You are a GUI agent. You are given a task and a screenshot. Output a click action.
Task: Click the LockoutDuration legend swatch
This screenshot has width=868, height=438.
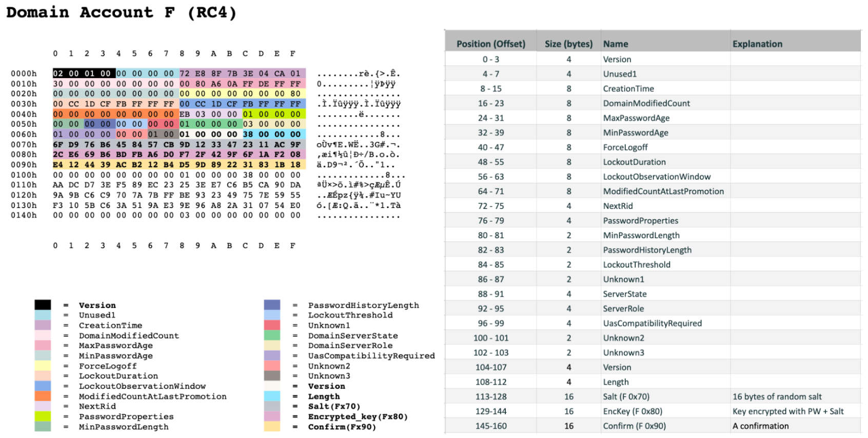(43, 376)
